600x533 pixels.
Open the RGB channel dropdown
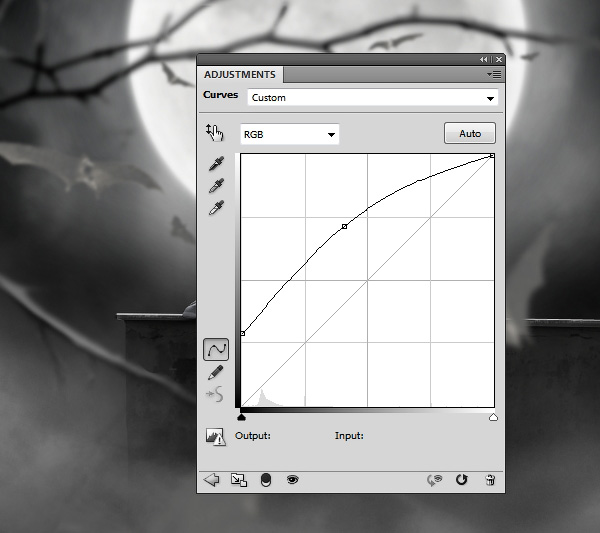tap(290, 134)
